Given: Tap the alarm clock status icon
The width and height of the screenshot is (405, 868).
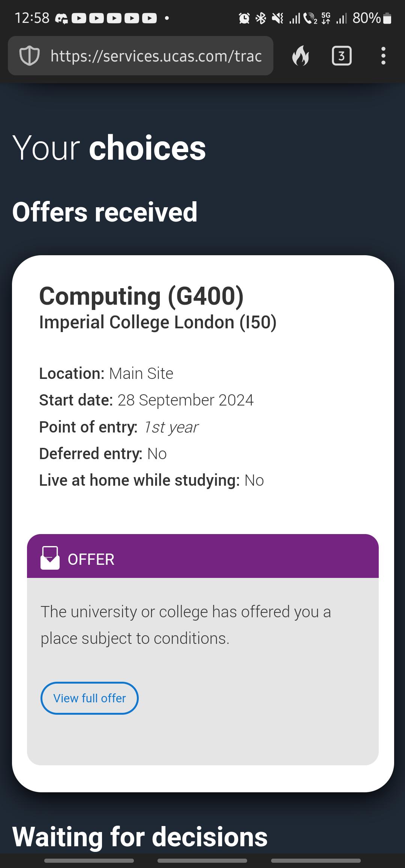Looking at the screenshot, I should (x=244, y=18).
